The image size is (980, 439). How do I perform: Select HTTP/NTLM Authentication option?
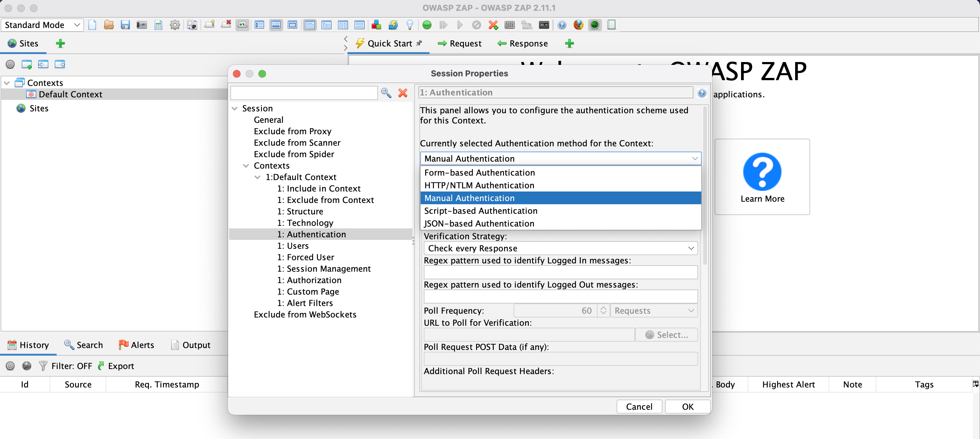pos(560,185)
